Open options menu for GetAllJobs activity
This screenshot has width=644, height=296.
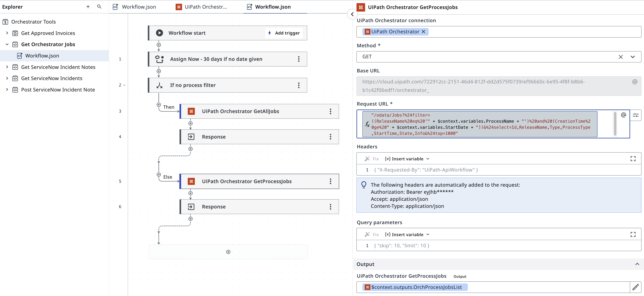coord(330,111)
